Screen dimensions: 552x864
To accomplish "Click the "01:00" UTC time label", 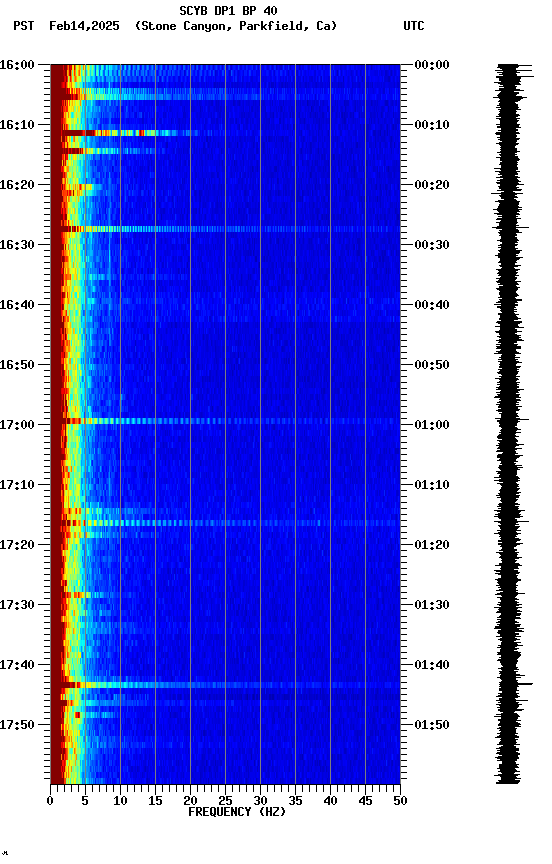I will pyautogui.click(x=432, y=425).
